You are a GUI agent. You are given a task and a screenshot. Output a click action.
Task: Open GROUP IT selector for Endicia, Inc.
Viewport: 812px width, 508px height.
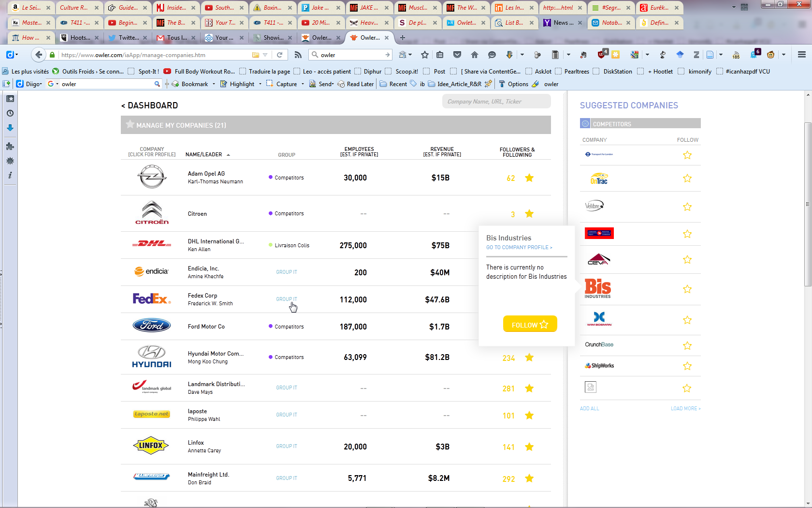287,272
